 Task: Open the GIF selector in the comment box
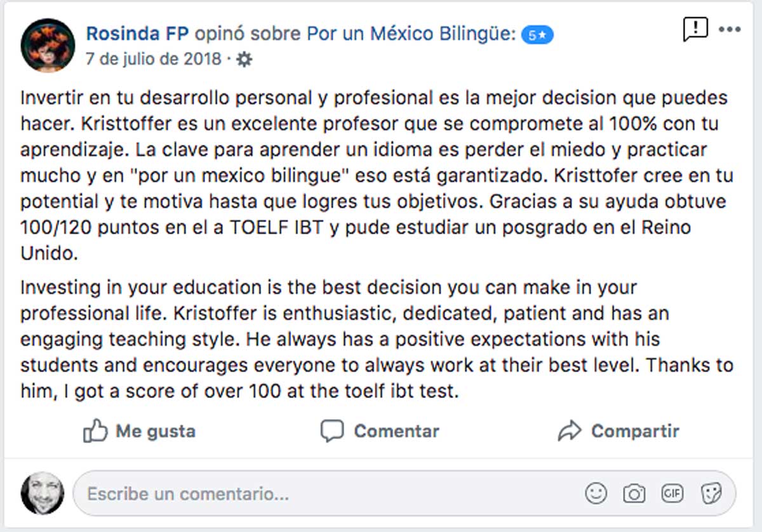pyautogui.click(x=672, y=493)
